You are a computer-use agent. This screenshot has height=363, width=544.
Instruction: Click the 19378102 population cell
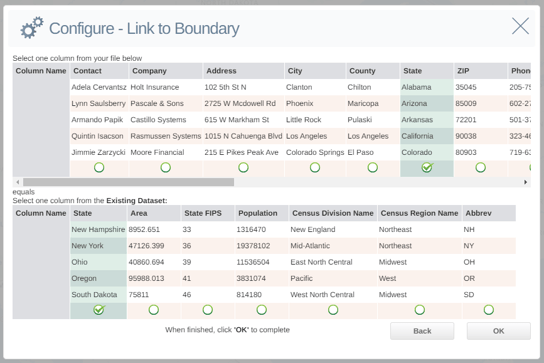262,246
